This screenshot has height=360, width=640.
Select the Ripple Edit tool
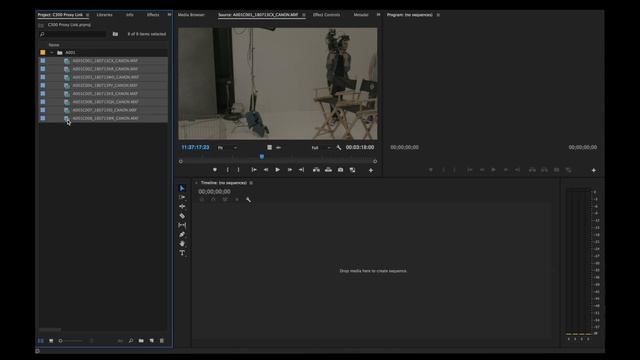coord(182,207)
